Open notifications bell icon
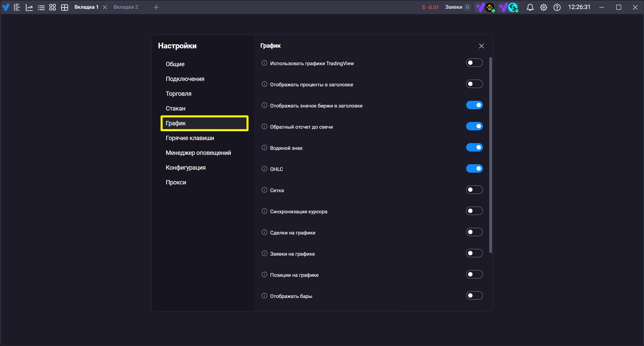The image size is (644, 346). point(530,7)
